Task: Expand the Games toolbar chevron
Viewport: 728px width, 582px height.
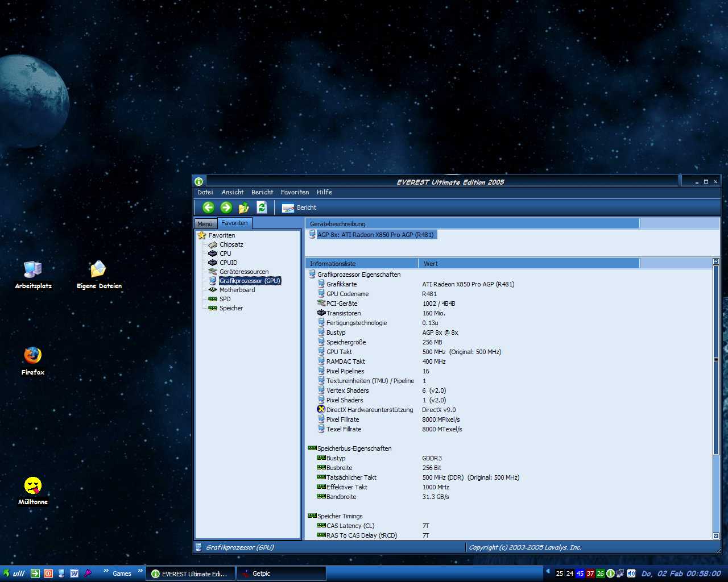Action: (140, 571)
